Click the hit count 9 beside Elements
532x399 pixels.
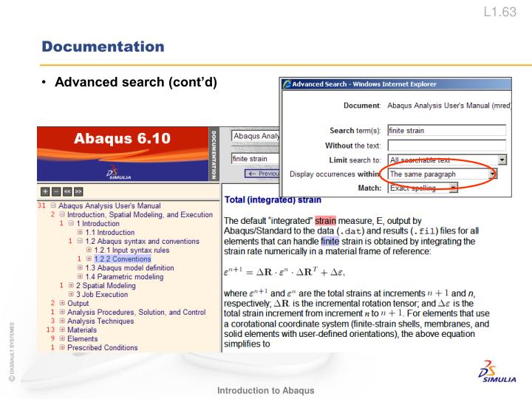[52, 338]
